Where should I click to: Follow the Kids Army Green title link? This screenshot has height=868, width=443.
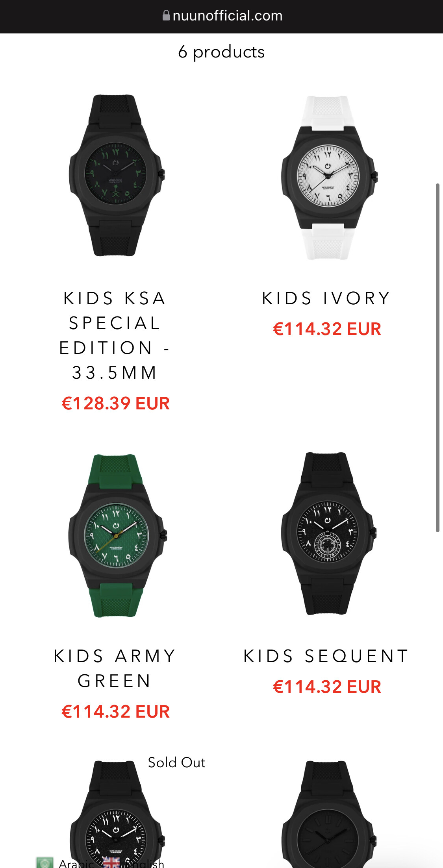(115, 668)
